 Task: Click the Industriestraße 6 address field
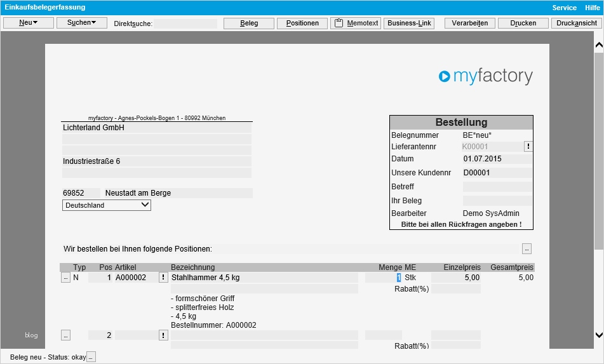157,161
